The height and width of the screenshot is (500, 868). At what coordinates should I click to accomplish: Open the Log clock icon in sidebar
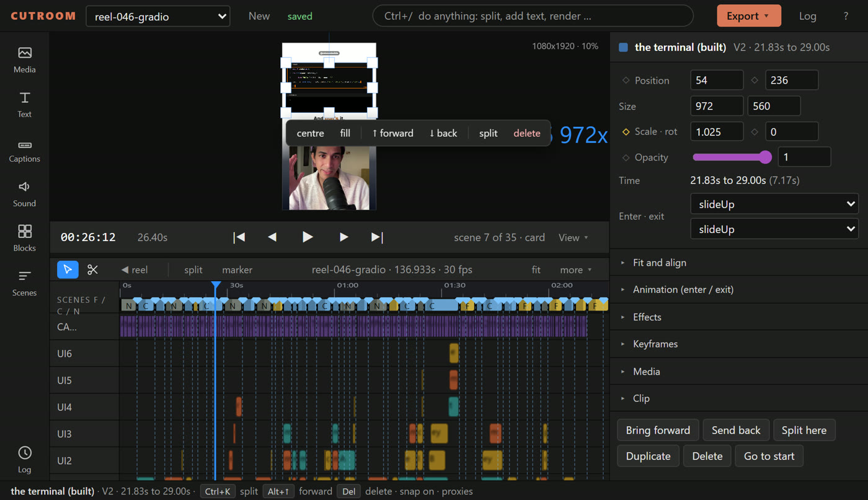pos(25,459)
